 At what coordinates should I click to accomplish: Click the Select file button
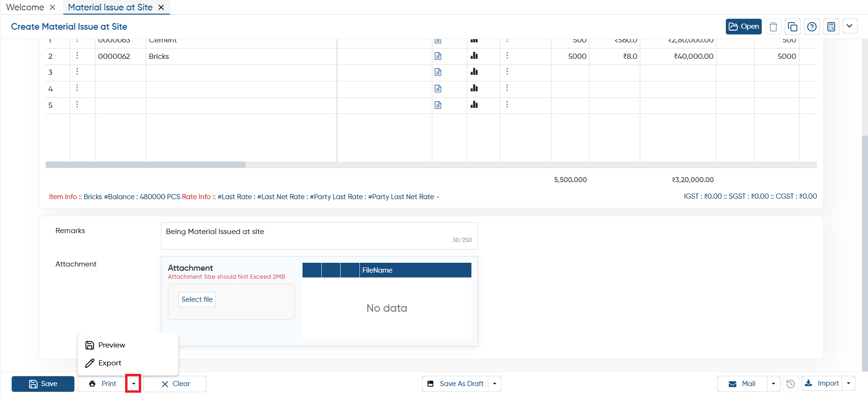197,299
